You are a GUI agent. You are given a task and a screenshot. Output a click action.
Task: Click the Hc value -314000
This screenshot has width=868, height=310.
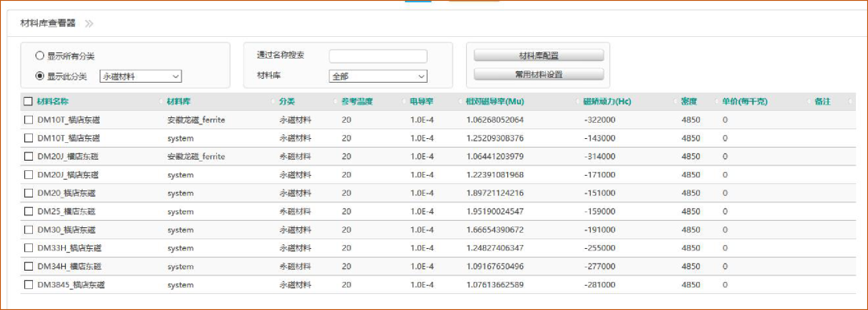pos(600,157)
